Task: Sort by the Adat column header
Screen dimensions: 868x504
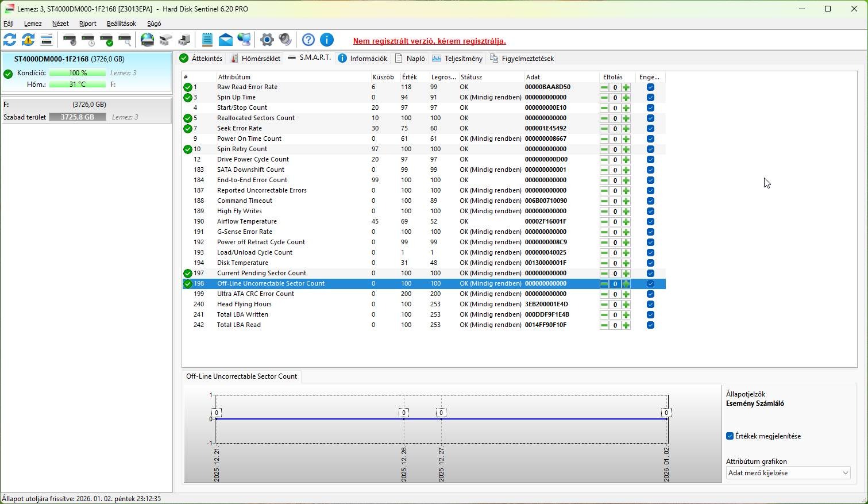Action: coord(562,77)
